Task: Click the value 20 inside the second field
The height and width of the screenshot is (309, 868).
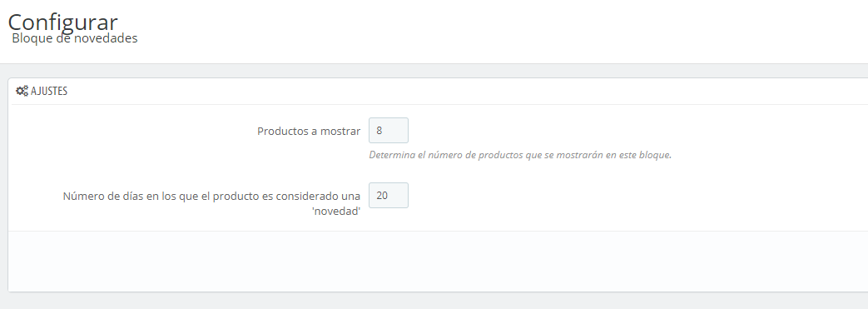Action: tap(382, 196)
